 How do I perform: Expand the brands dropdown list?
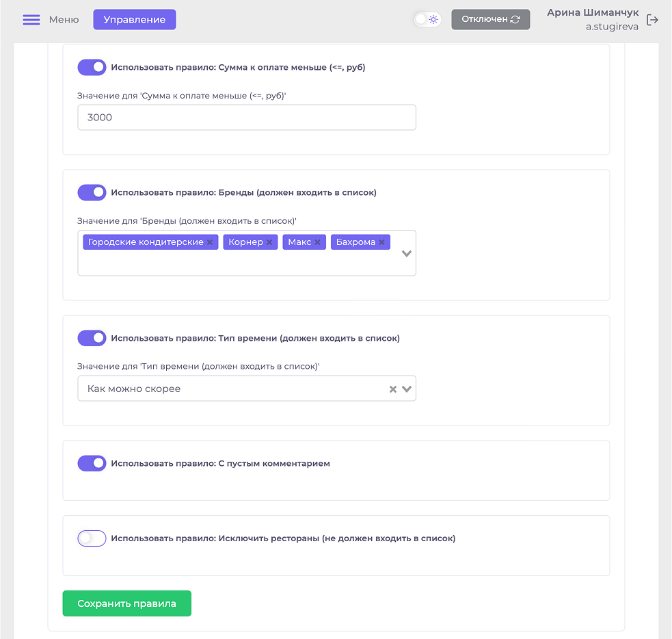point(406,252)
